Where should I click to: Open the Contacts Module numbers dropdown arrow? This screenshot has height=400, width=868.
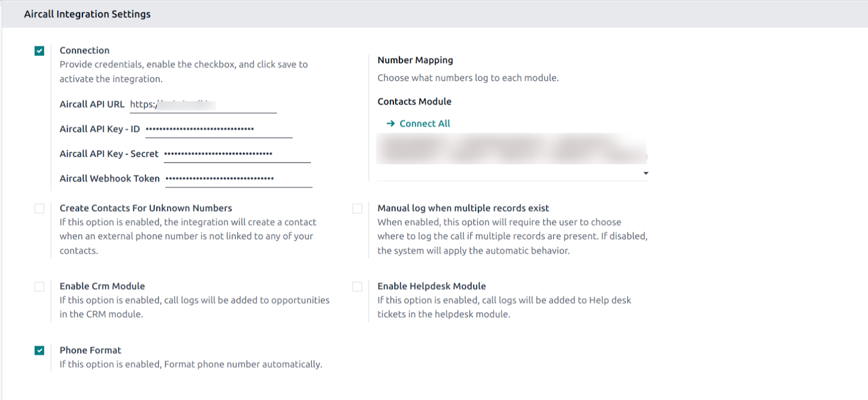point(646,173)
